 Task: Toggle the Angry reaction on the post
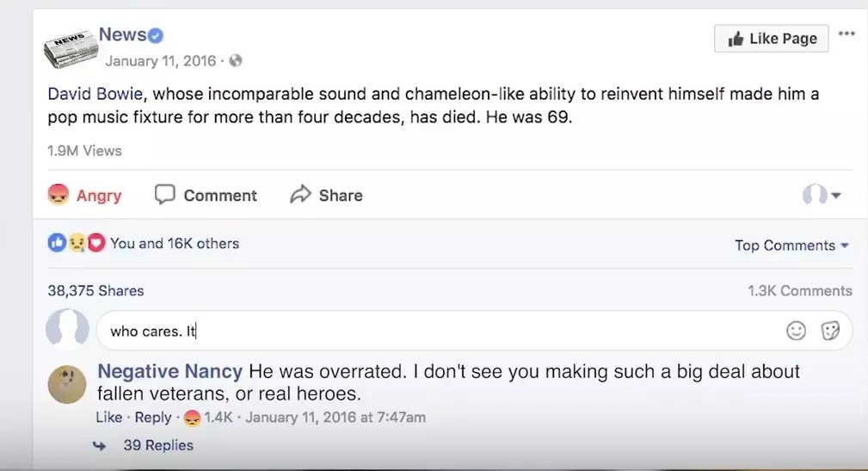click(x=84, y=195)
